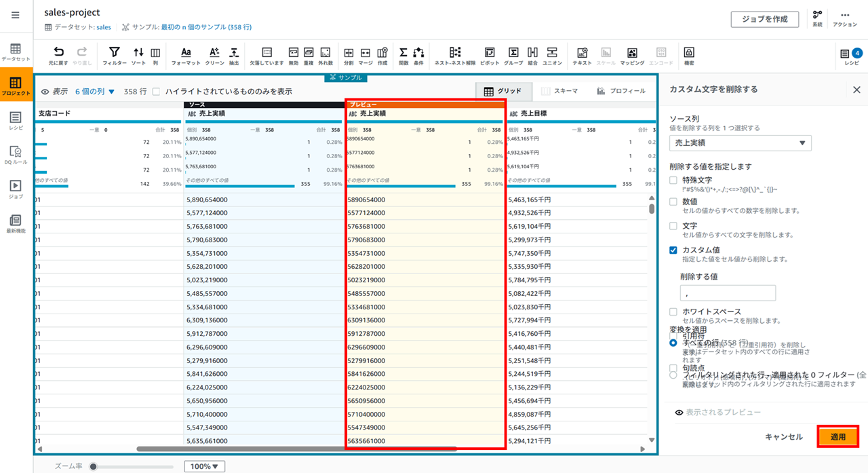
Task: Expand the 6 個の列 column dropdown
Action: point(95,91)
